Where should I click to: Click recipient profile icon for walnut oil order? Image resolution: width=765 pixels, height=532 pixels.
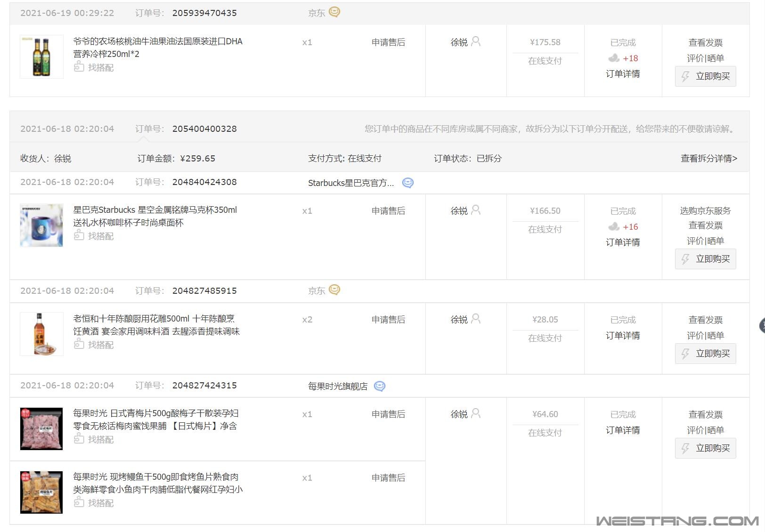tap(476, 41)
